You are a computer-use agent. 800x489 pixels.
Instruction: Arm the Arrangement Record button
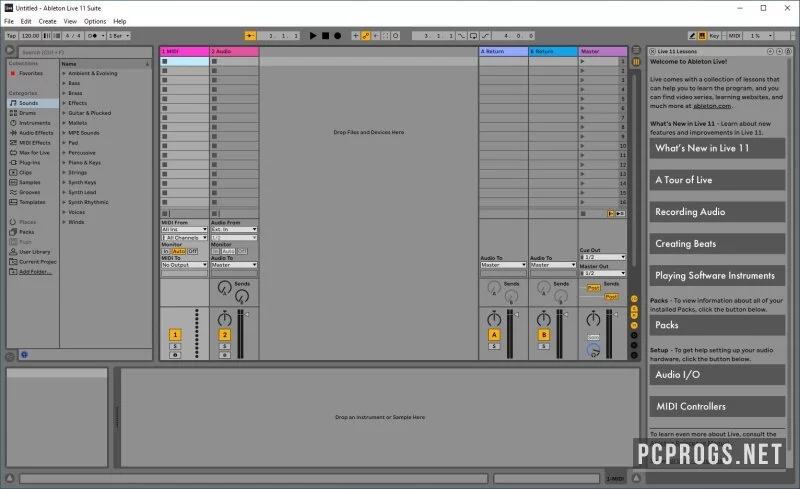[x=337, y=36]
